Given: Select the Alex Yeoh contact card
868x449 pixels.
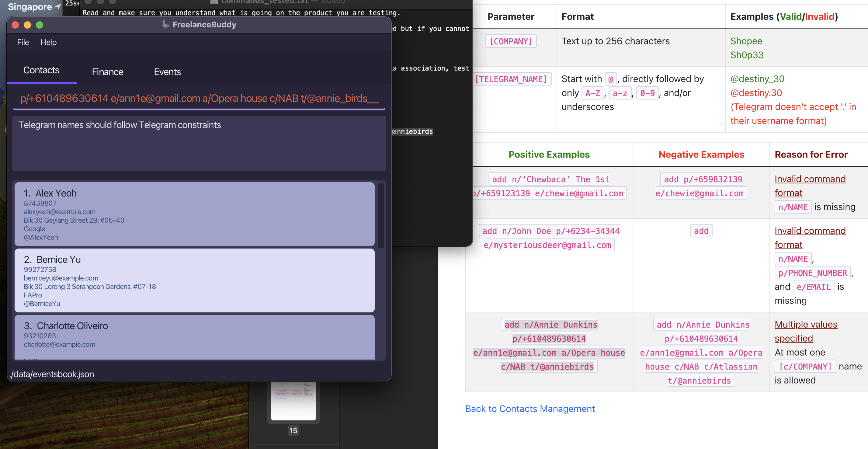Looking at the screenshot, I should (x=194, y=214).
